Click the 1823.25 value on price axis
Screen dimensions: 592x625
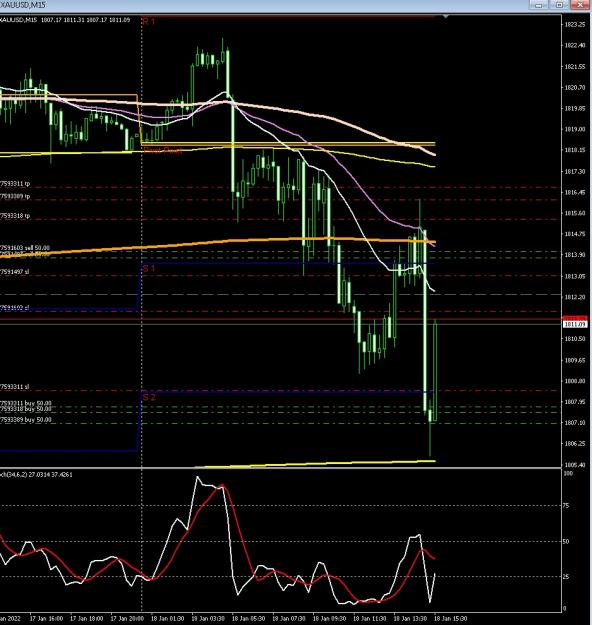tap(574, 25)
